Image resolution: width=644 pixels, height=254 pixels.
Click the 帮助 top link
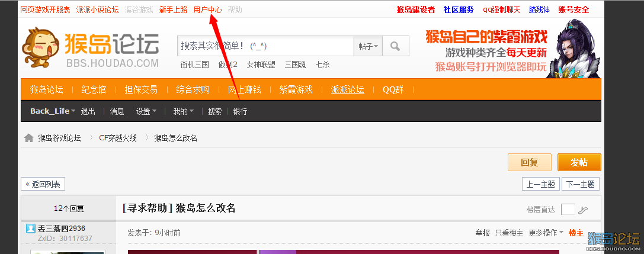coord(235,9)
